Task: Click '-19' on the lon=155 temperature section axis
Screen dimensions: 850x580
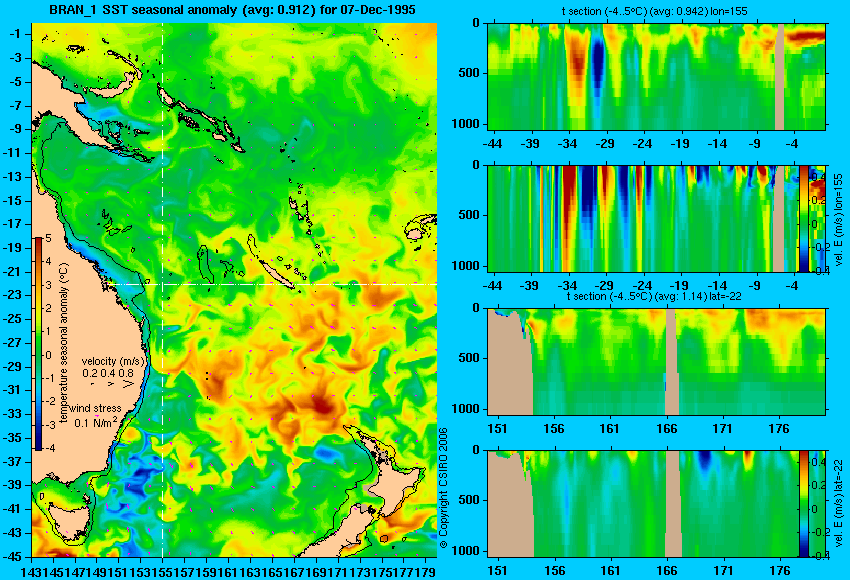Action: coord(680,144)
